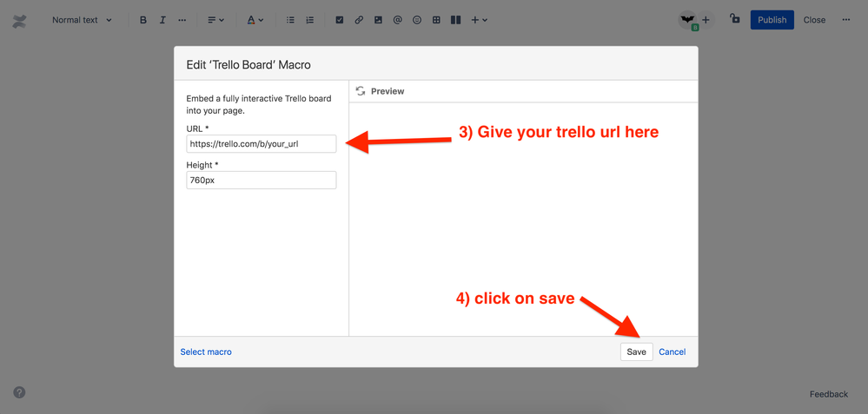Open the Confluence logo home icon

tap(19, 20)
